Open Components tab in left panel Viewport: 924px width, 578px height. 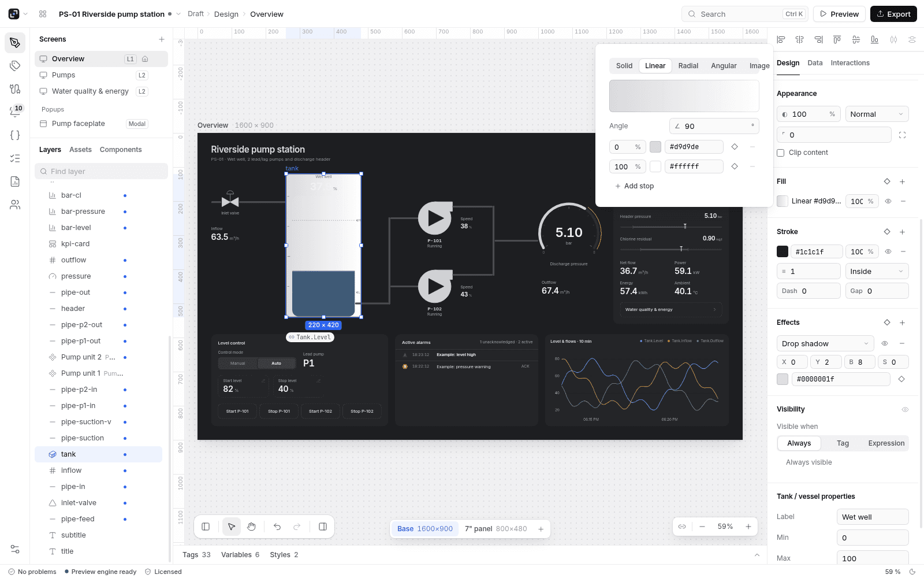click(x=121, y=150)
